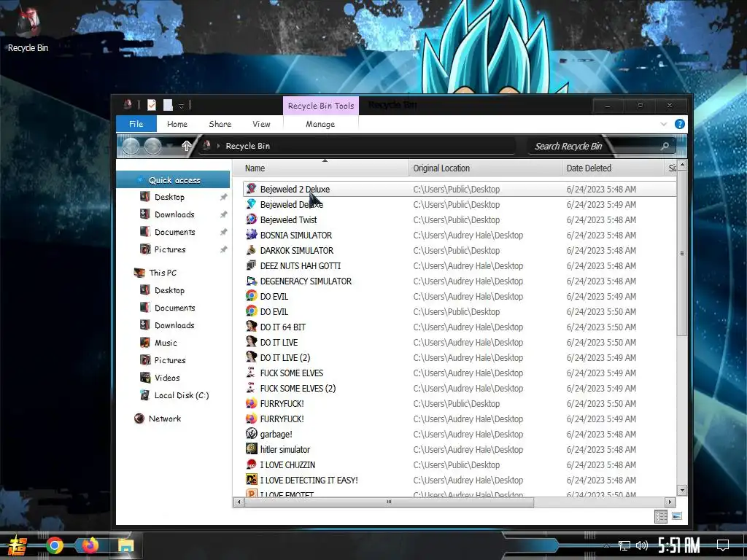This screenshot has width=747, height=560.
Task: Sort by Original Location column header
Action: [x=485, y=168]
